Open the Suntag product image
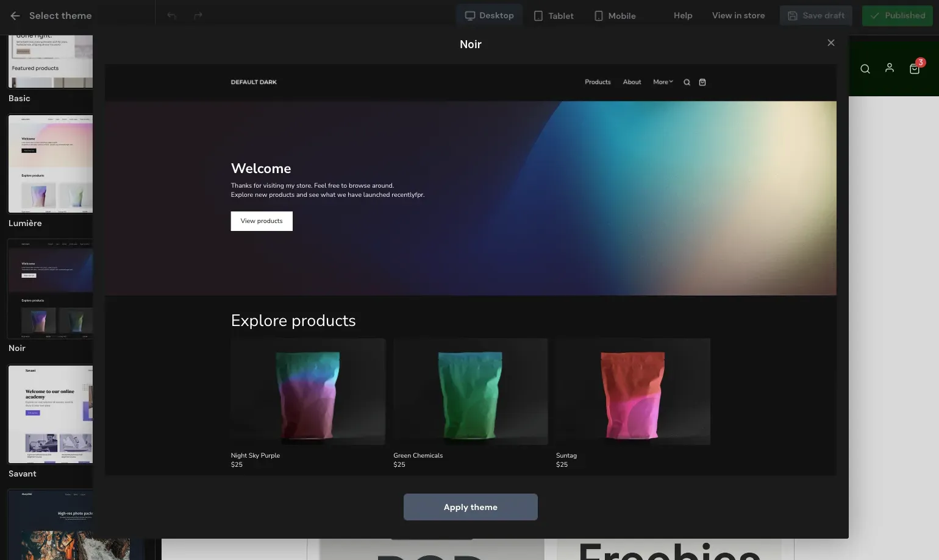This screenshot has height=560, width=939. coord(633,392)
